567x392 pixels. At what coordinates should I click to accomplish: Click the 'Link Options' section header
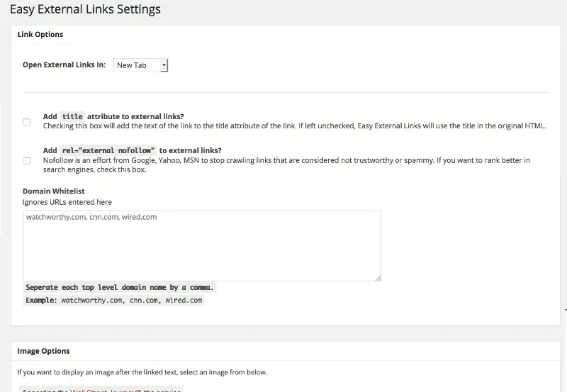(x=40, y=34)
